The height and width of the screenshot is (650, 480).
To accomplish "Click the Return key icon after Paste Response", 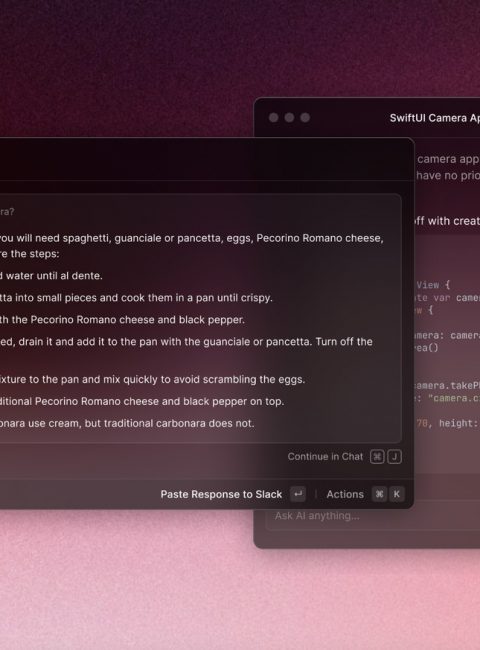I will (298, 494).
